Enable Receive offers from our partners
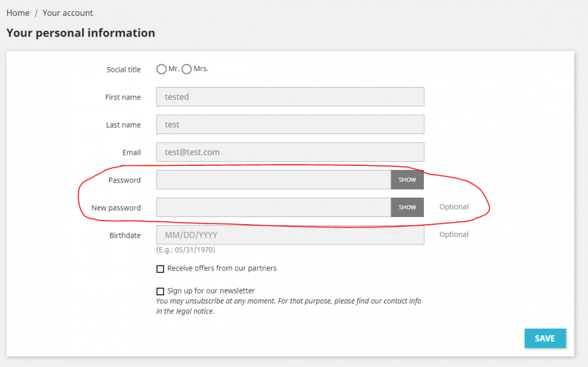The width and height of the screenshot is (588, 367). tap(161, 269)
